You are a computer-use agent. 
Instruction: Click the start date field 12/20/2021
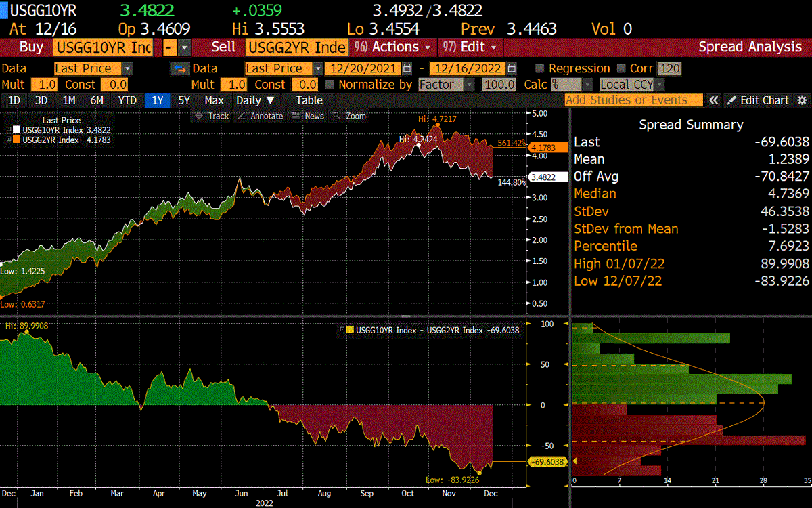(363, 68)
